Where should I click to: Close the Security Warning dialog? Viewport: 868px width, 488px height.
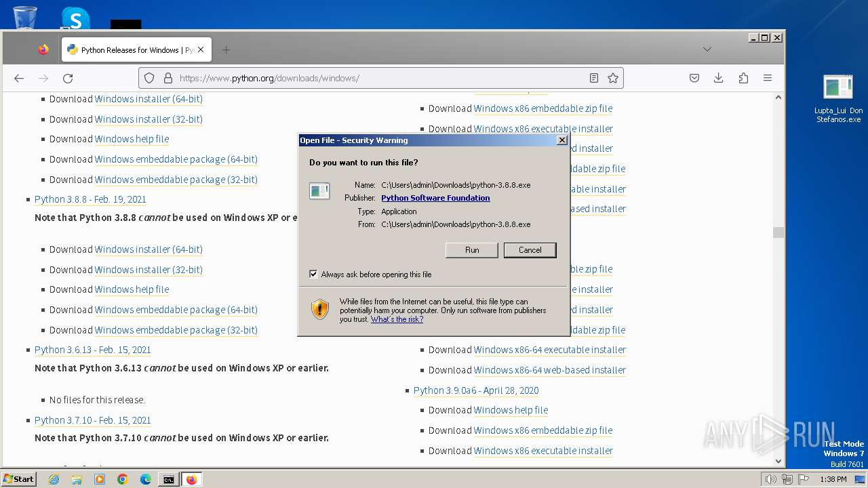[x=561, y=140]
